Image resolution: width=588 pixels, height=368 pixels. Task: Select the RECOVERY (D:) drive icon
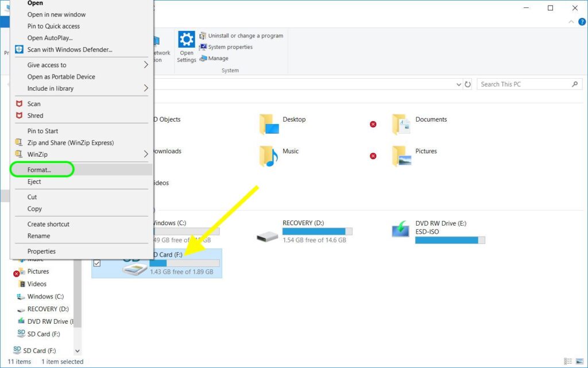[x=268, y=235]
